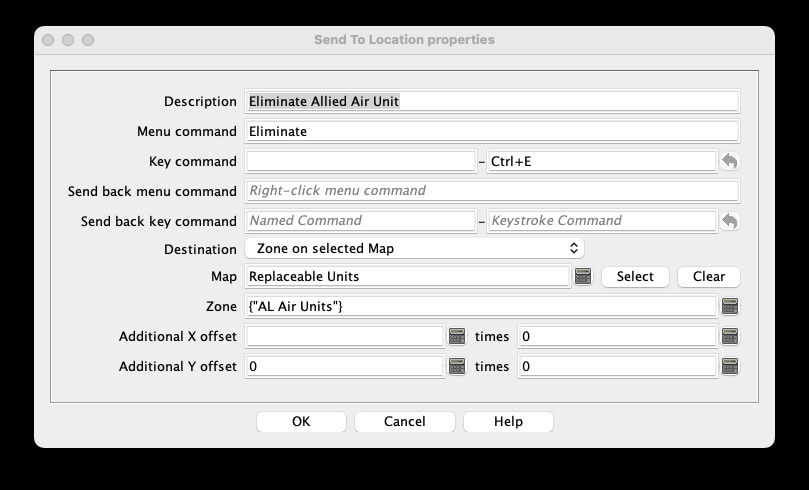Click calculator icon after Additional X offset field
Screen dimensions: 809x490
pos(457,337)
